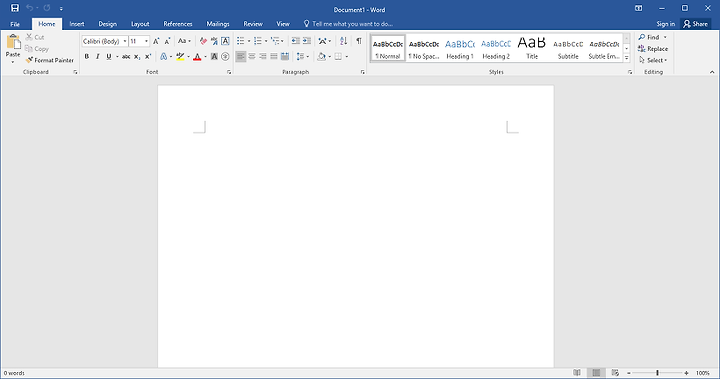This screenshot has height=379, width=720.
Task: Decrease paragraph indent
Action: pos(296,41)
